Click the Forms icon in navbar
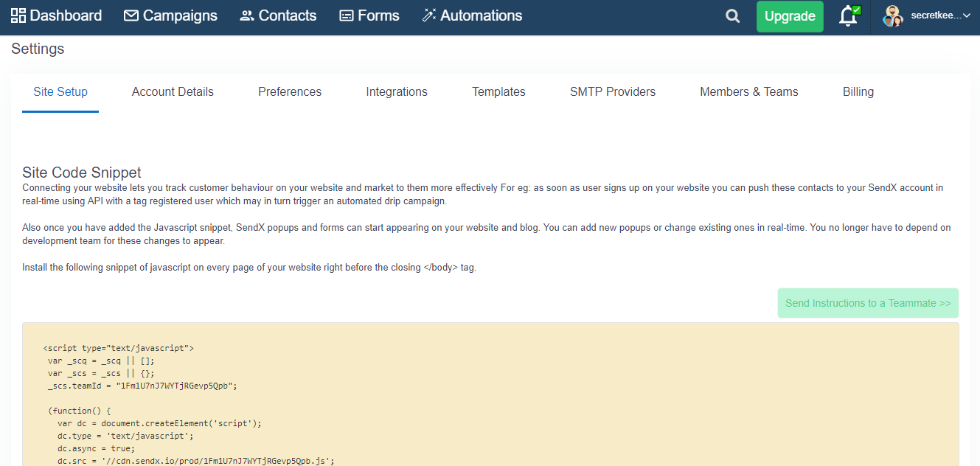This screenshot has width=980, height=466. pyautogui.click(x=347, y=15)
